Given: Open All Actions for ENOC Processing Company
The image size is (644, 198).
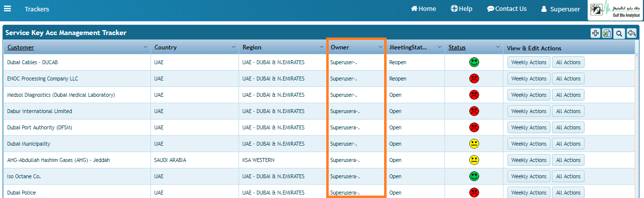Looking at the screenshot, I should [x=568, y=79].
